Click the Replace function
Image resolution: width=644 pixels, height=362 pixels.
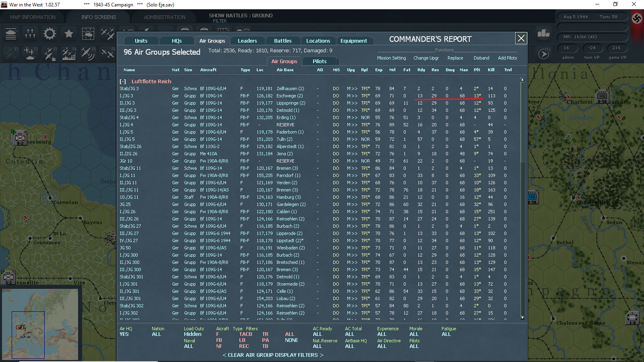455,58
